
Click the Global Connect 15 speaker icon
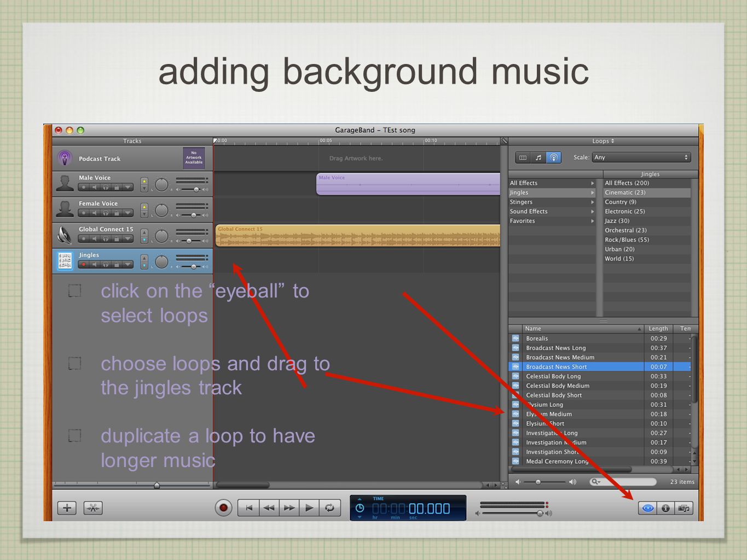[x=65, y=235]
